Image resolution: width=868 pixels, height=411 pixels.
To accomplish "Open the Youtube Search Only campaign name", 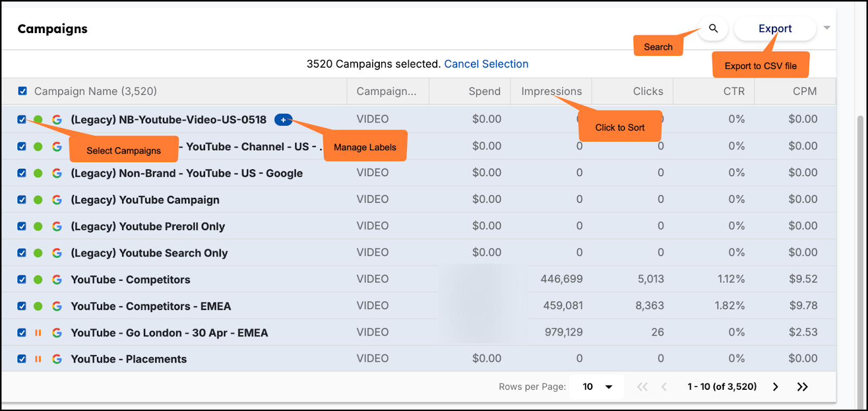I will point(149,253).
